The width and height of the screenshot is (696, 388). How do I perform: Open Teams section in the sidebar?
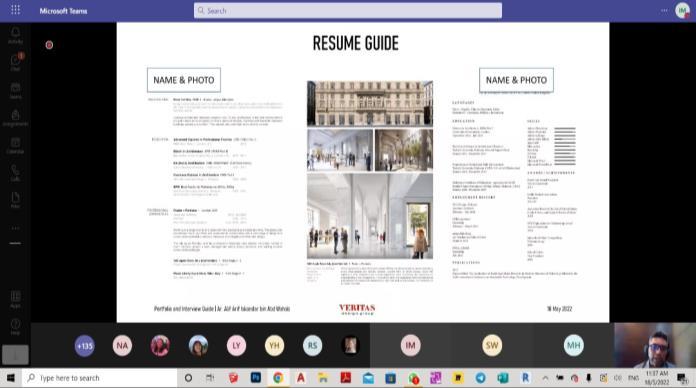point(15,90)
